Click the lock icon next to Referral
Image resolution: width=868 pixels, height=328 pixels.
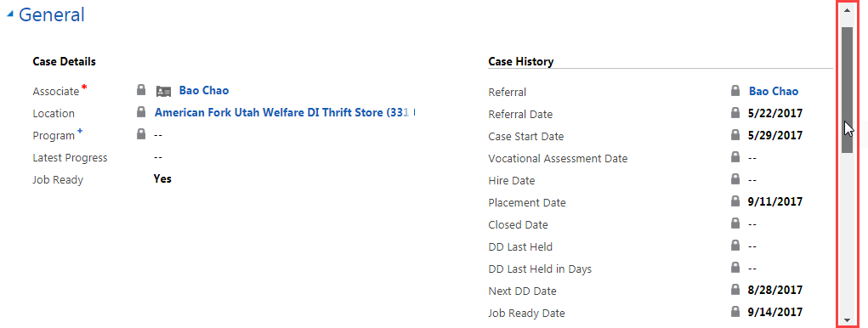point(735,91)
